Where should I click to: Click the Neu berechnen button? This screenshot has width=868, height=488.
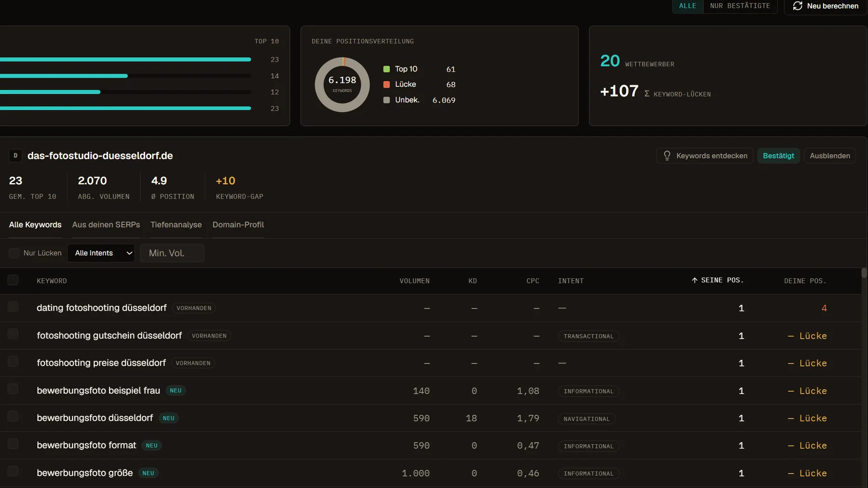(x=826, y=6)
